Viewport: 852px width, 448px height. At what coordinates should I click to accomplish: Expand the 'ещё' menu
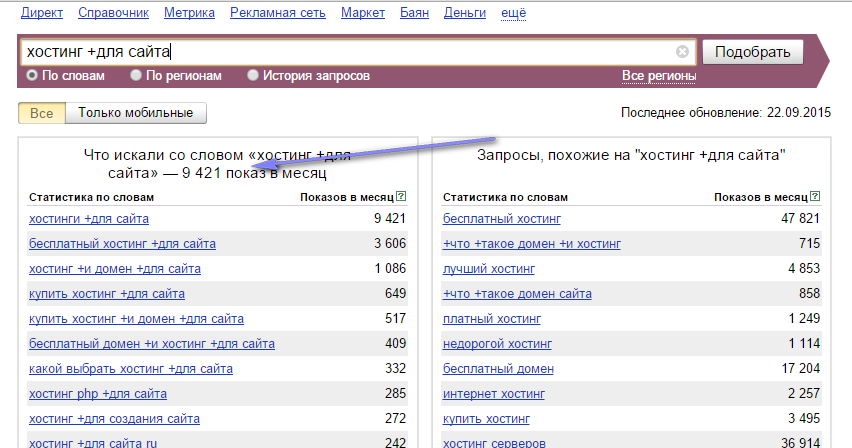[x=513, y=13]
